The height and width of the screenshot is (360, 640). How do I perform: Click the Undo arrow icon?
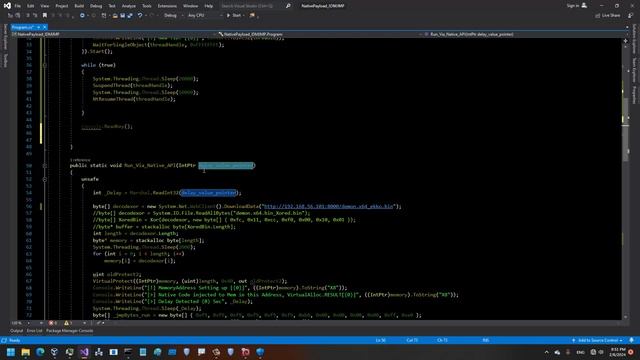pyautogui.click(x=140, y=16)
